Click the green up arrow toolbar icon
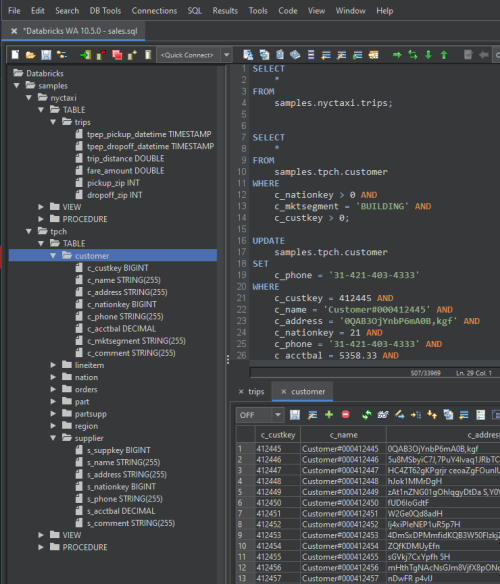The image size is (500, 584). coord(444,55)
